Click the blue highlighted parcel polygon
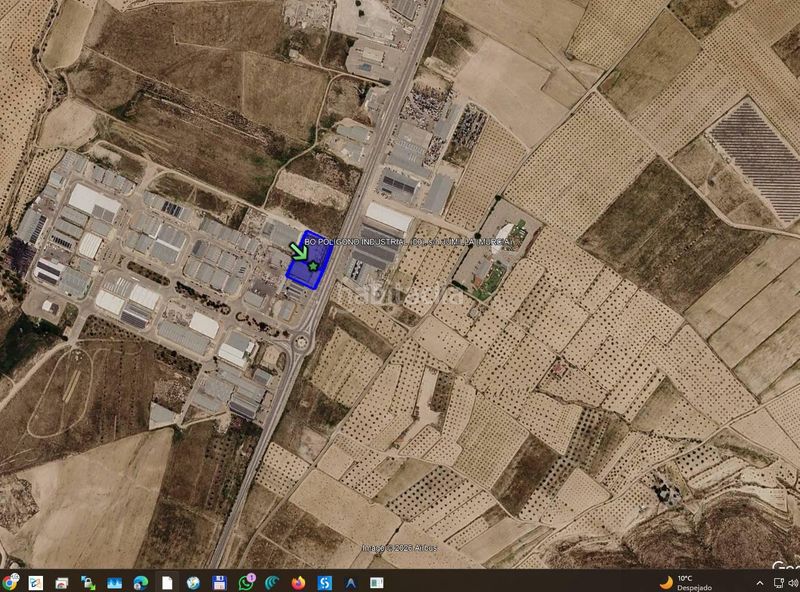Image resolution: width=800 pixels, height=592 pixels. pyautogui.click(x=309, y=260)
